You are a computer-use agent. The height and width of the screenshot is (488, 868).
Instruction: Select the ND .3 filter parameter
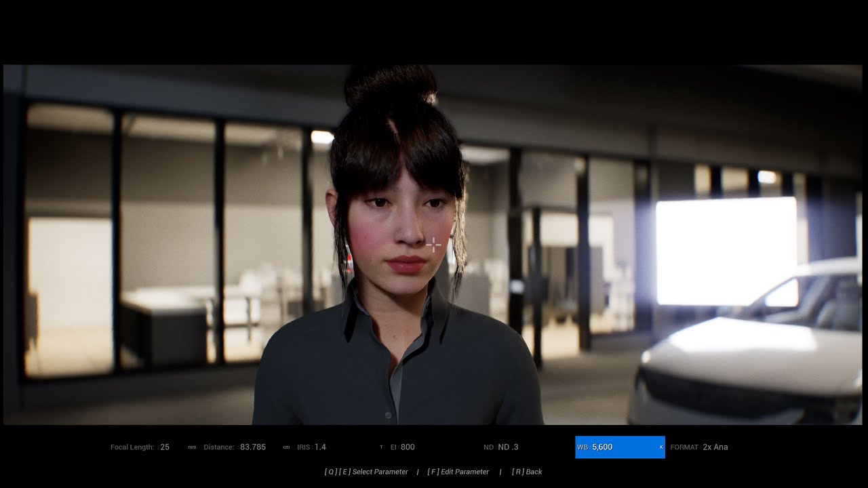tap(501, 447)
